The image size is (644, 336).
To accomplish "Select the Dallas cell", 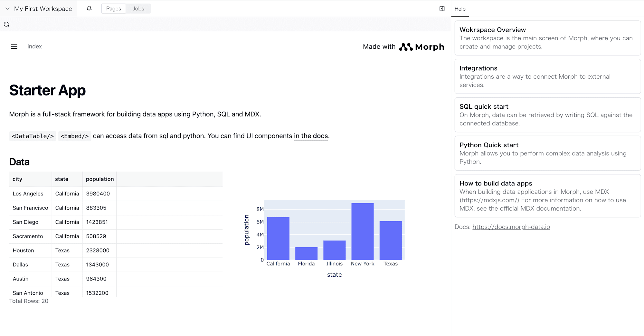I will (31, 265).
